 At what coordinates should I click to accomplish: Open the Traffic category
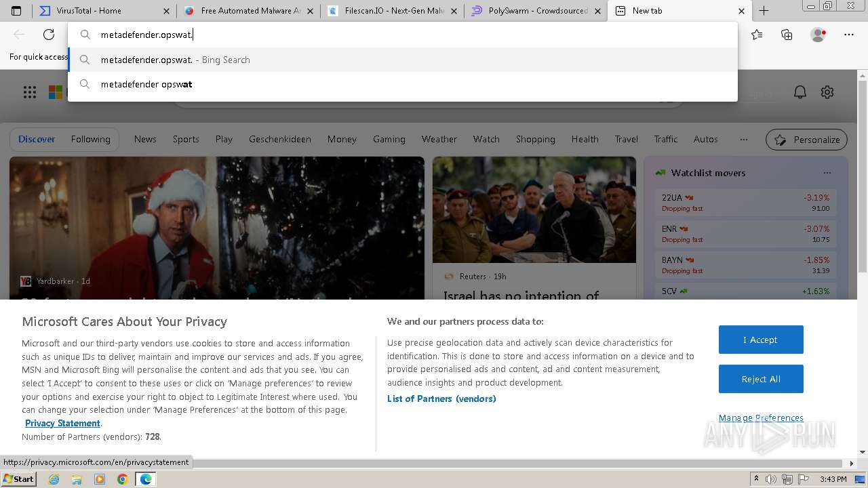(x=666, y=139)
